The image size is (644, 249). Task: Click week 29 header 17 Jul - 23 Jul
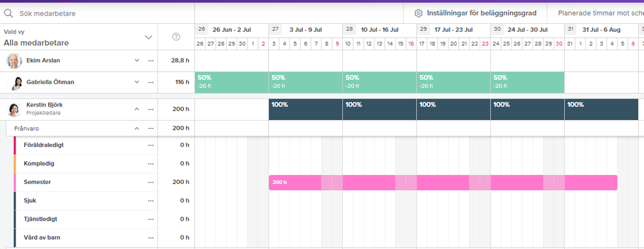point(453,30)
